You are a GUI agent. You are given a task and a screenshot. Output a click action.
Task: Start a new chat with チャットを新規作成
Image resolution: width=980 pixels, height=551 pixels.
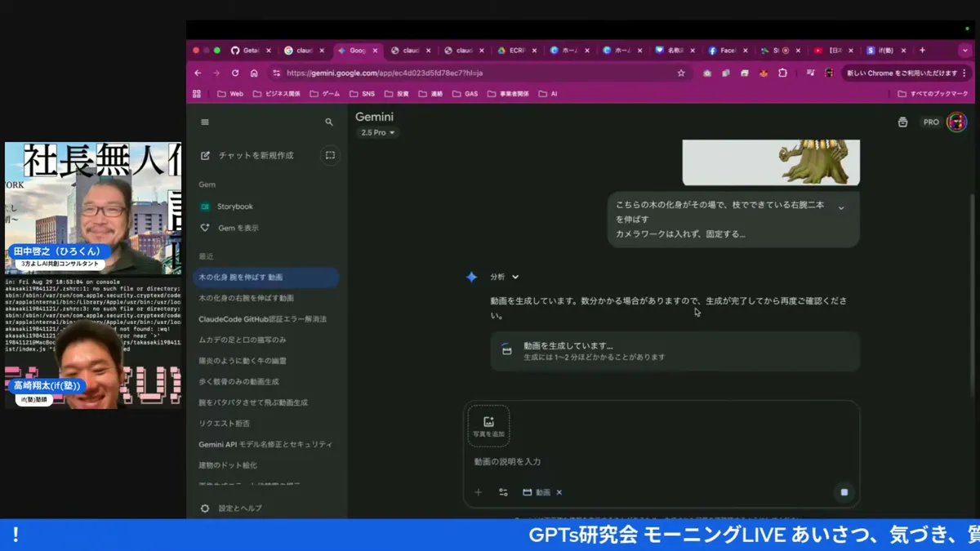247,155
